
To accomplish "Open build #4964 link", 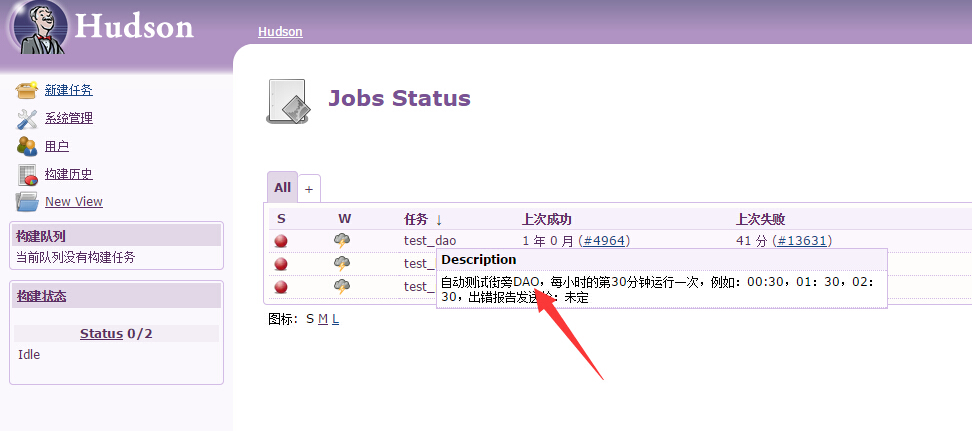I will 604,241.
